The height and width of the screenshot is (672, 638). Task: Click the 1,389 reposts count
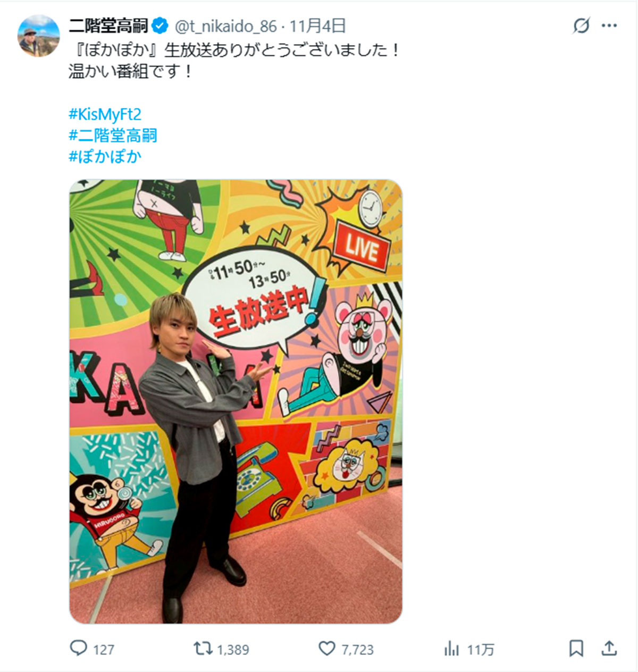[x=233, y=650]
